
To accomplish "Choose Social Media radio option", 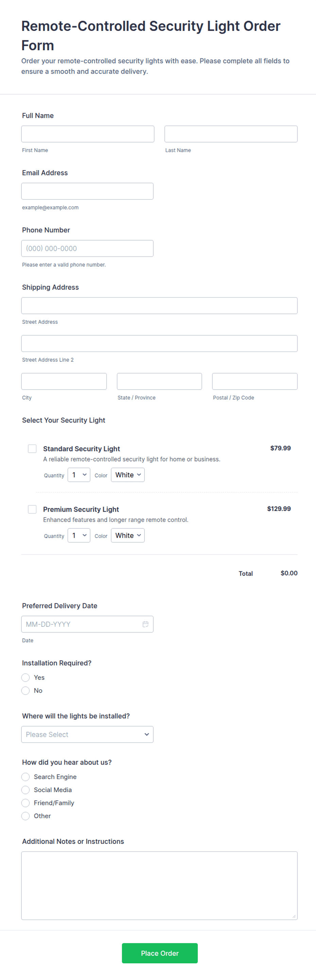I will tap(25, 789).
